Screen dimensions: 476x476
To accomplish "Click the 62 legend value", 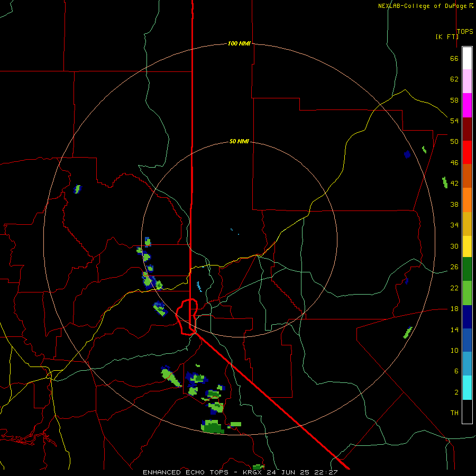I will coord(454,79).
